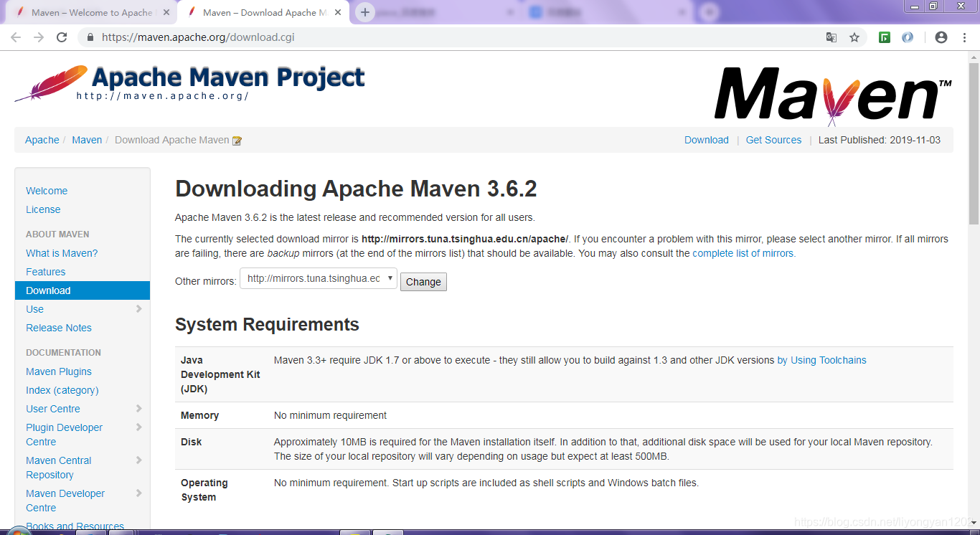Click the Last Published: 2019-11-03 text

pos(880,140)
